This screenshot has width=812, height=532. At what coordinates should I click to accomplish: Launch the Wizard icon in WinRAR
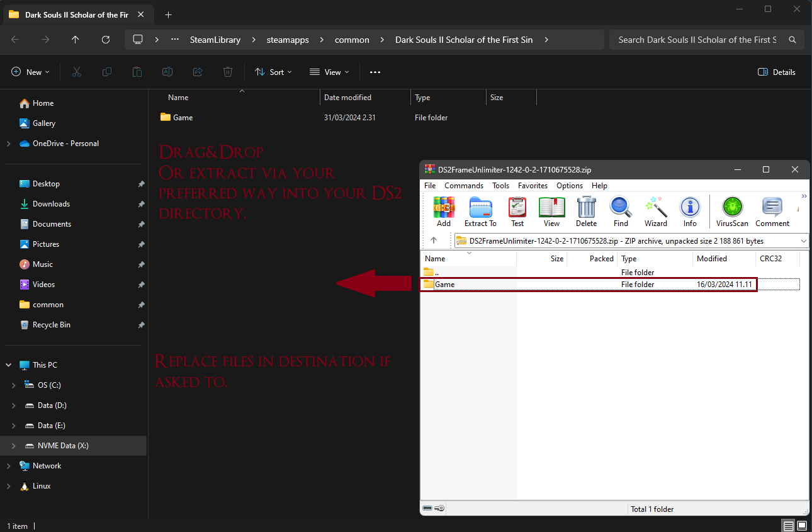point(655,207)
